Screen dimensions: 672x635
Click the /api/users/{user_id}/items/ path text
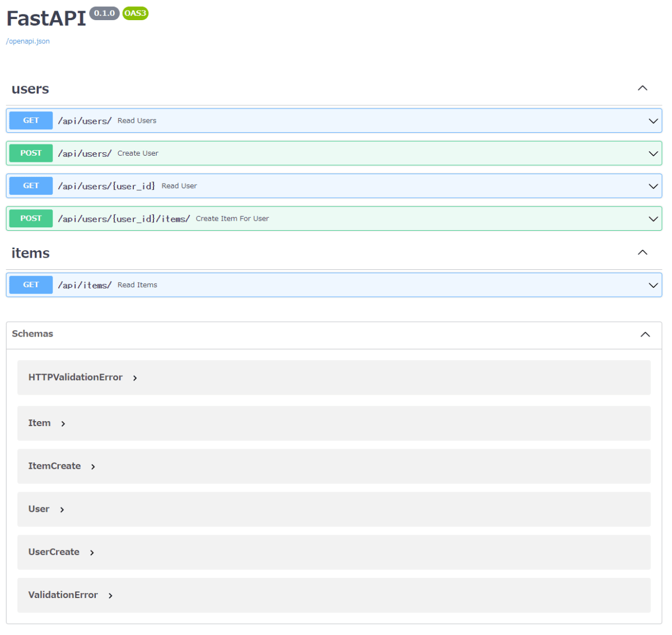coord(124,219)
